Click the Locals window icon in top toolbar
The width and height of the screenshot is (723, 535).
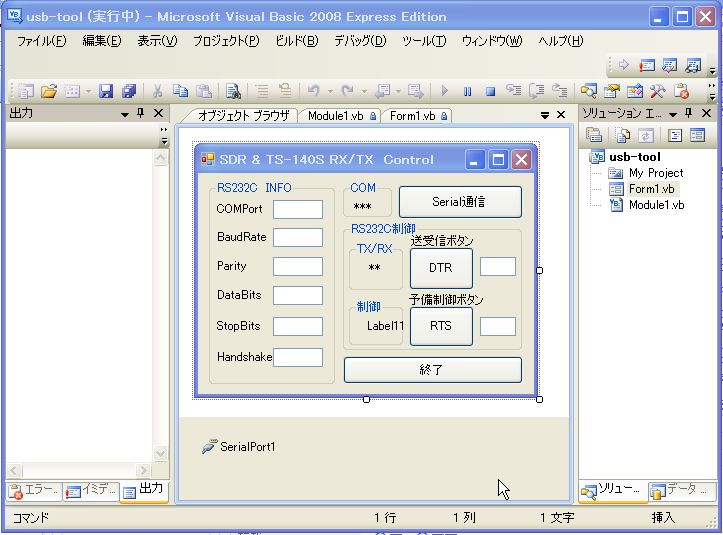[670, 65]
